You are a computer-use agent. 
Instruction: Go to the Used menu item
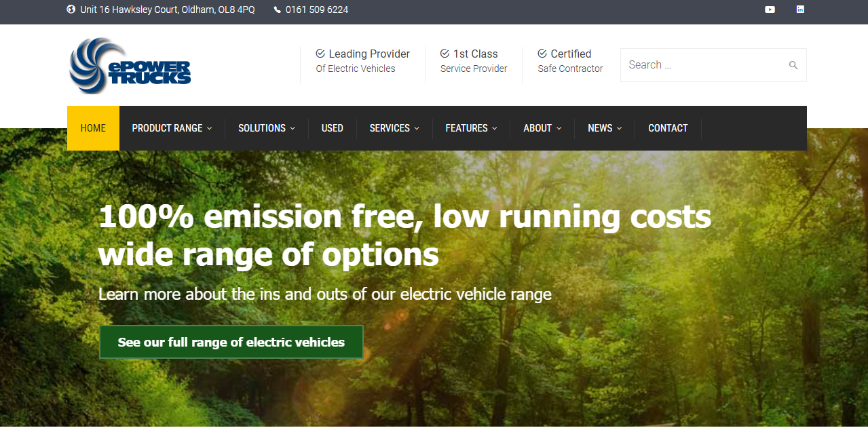[332, 128]
